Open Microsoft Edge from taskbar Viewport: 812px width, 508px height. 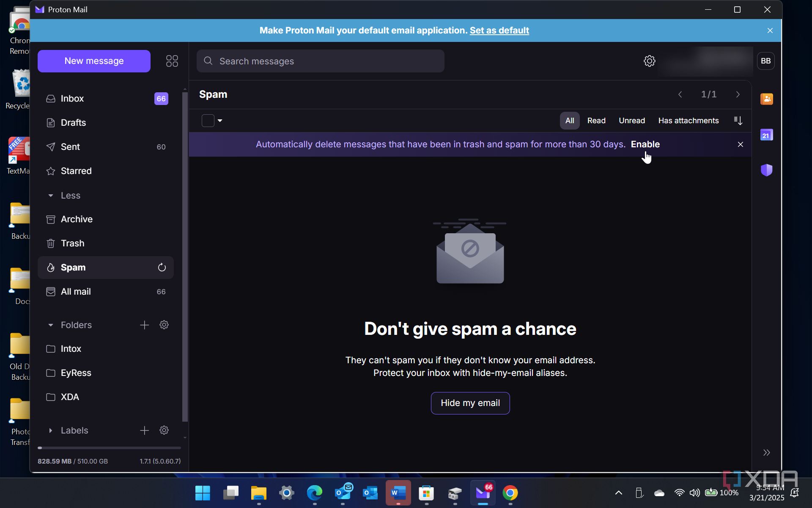click(314, 493)
